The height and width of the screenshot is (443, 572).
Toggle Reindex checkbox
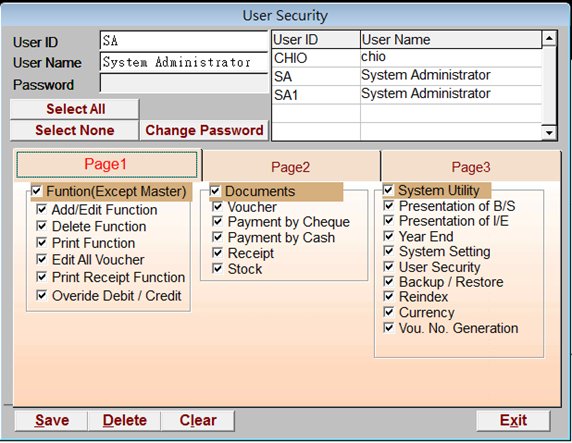389,296
